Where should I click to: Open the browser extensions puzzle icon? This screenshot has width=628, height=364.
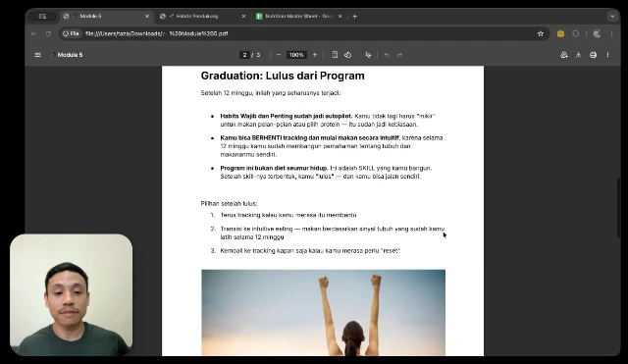coord(576,33)
